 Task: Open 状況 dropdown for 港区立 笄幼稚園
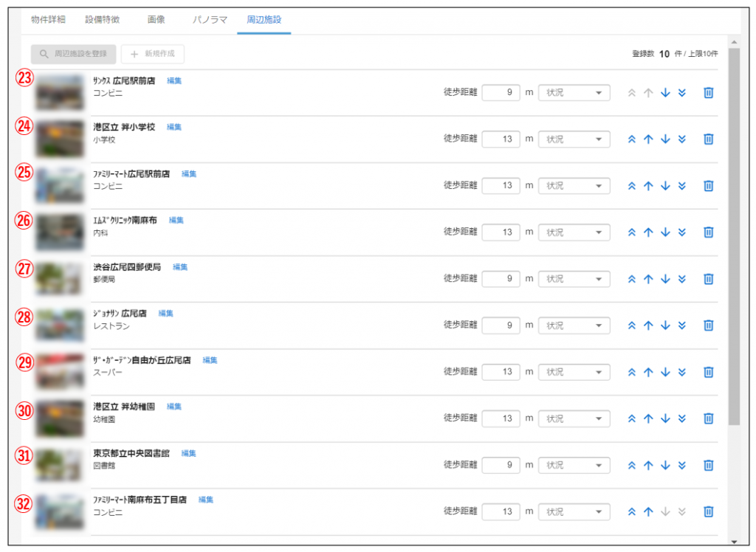pos(574,418)
